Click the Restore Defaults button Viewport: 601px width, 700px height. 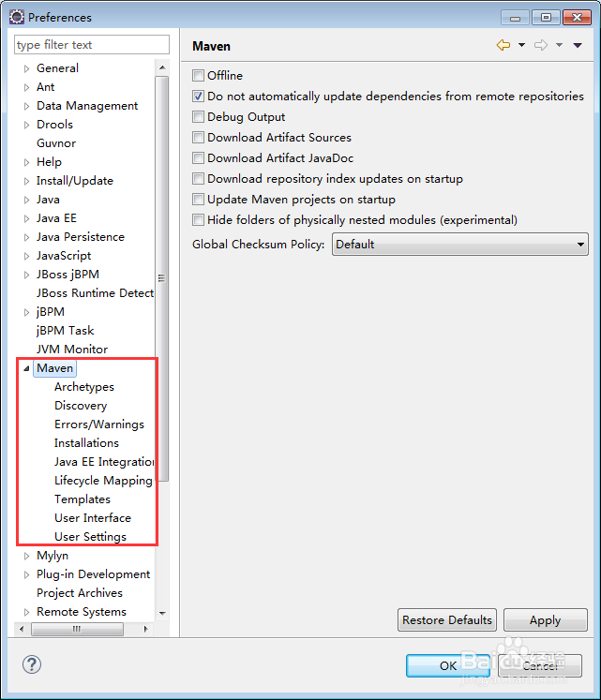click(447, 619)
